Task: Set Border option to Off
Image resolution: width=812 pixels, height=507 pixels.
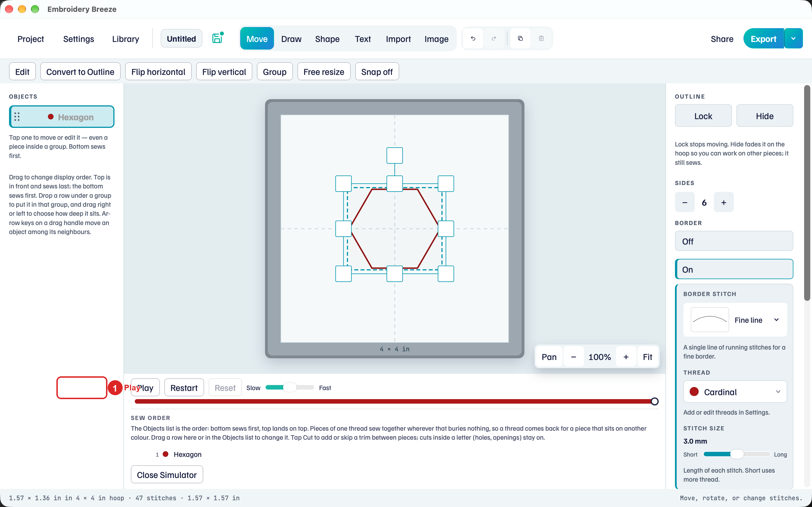Action: 734,241
